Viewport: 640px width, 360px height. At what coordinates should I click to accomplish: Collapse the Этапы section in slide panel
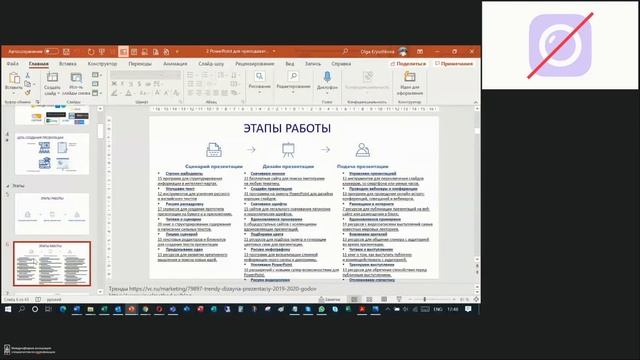(8, 186)
